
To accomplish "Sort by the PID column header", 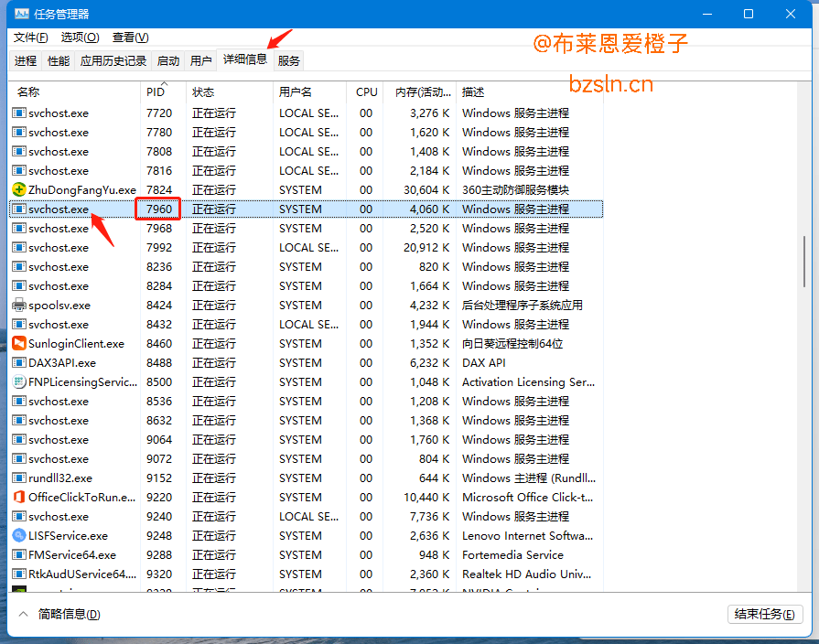I will click(x=163, y=91).
